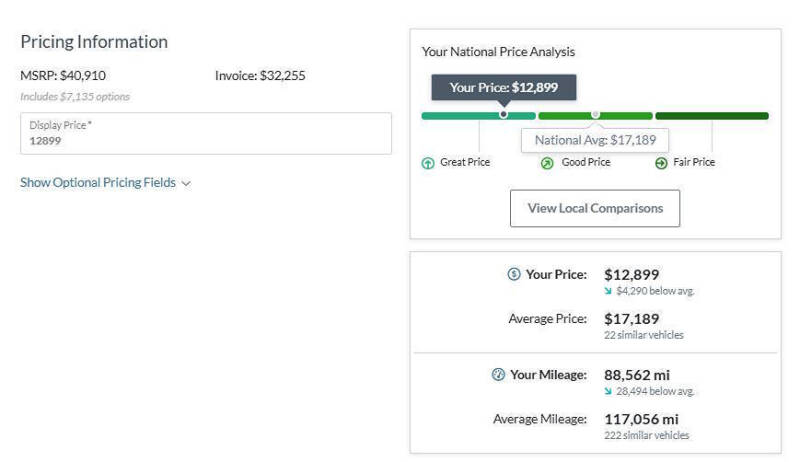Open the Show Optional Pricing Fields link

98,182
